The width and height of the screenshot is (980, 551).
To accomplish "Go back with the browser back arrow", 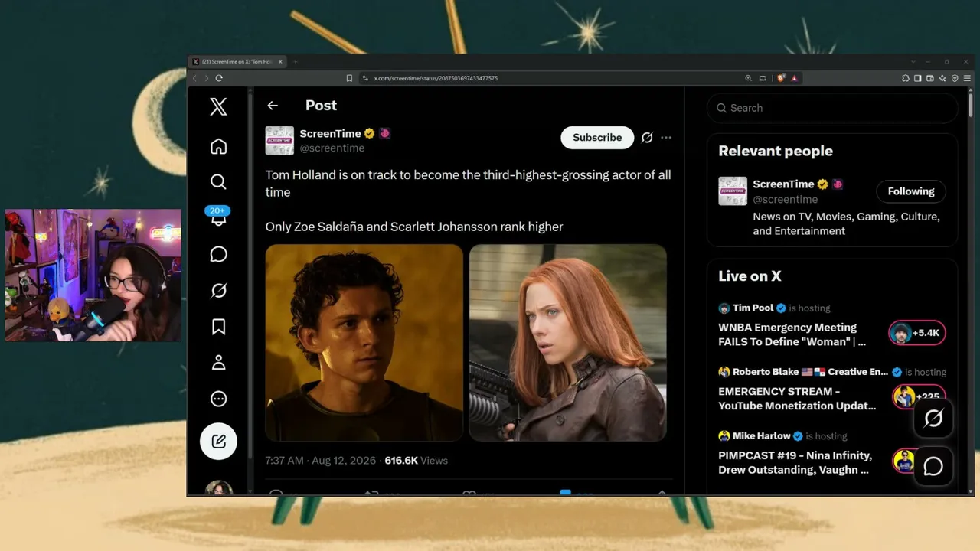I will 194,78.
